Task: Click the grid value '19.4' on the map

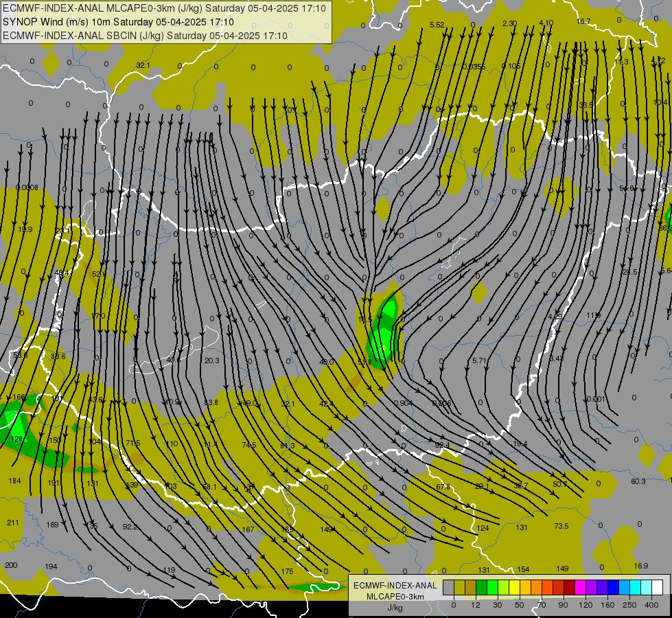Action: click(520, 444)
